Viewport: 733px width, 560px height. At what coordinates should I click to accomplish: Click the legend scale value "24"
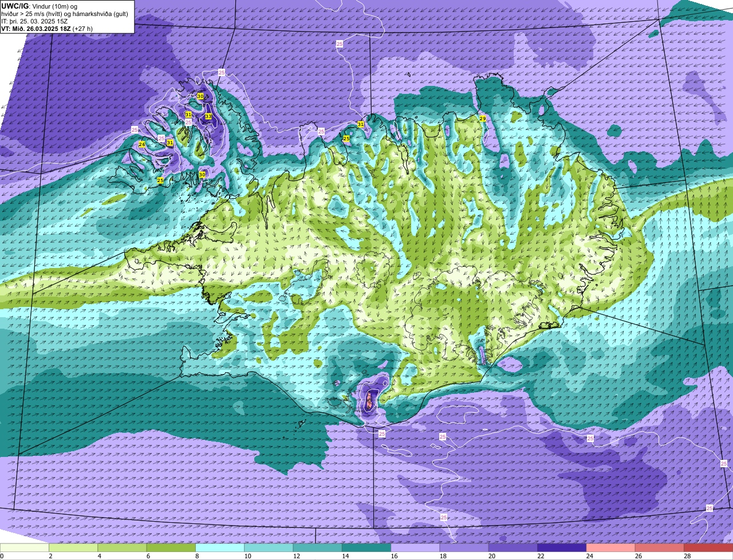[589, 556]
